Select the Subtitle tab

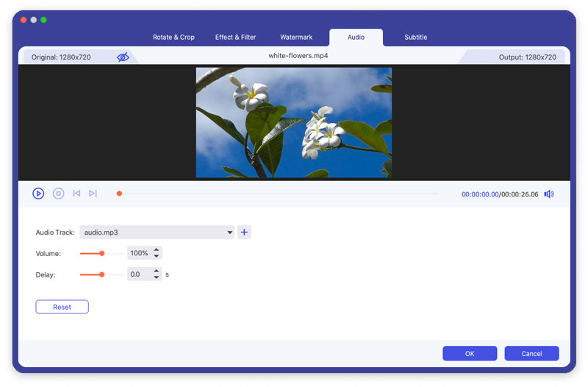coord(415,38)
